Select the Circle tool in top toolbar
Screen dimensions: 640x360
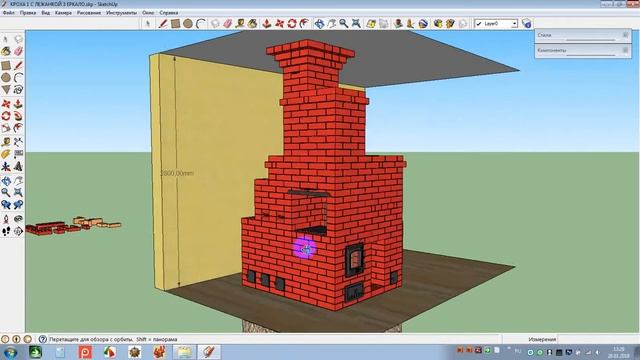(188, 24)
